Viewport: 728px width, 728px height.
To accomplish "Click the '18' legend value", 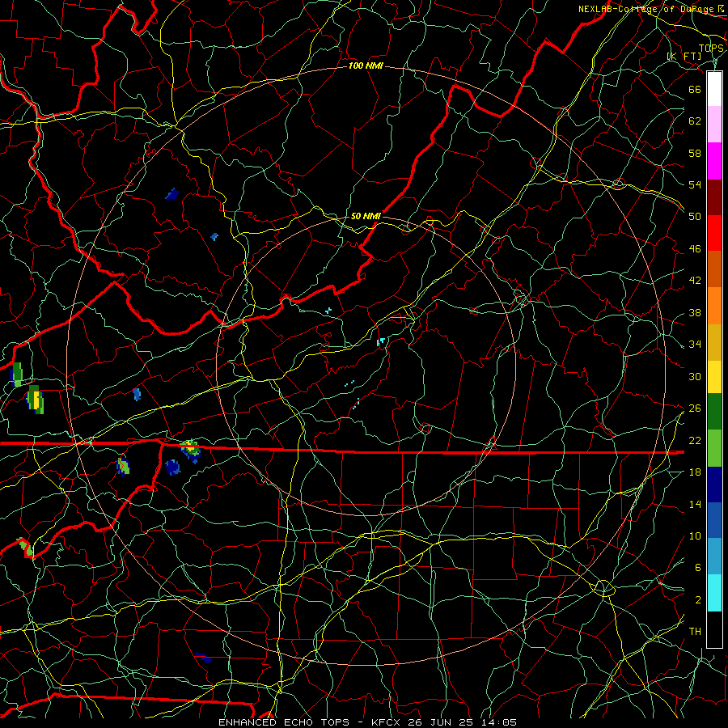I will pyautogui.click(x=695, y=472).
